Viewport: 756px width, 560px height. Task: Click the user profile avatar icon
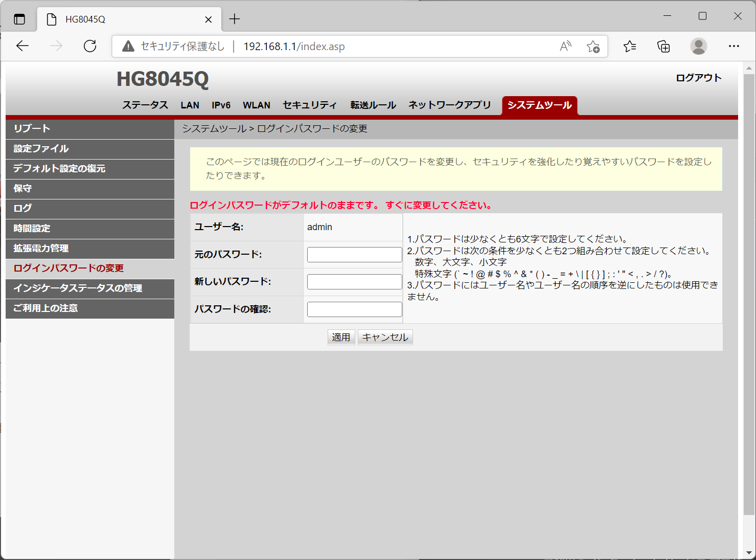698,46
